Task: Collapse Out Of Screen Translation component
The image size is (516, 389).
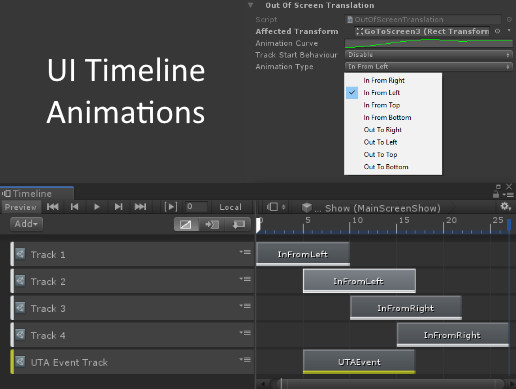Action: pos(251,5)
